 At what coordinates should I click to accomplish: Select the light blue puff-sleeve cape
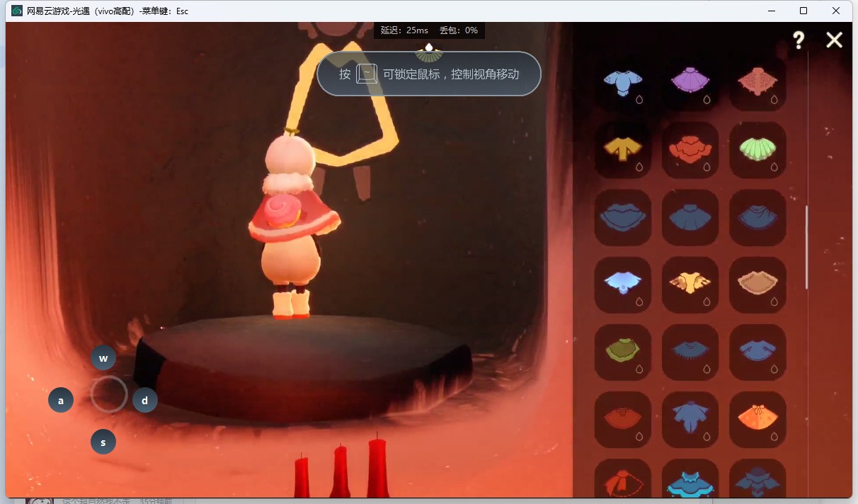(x=622, y=83)
